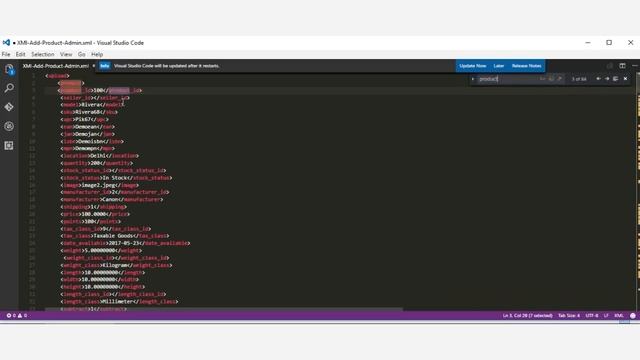Click the 'image2.jpeg' image value
The width and height of the screenshot is (640, 360).
[x=98, y=185]
